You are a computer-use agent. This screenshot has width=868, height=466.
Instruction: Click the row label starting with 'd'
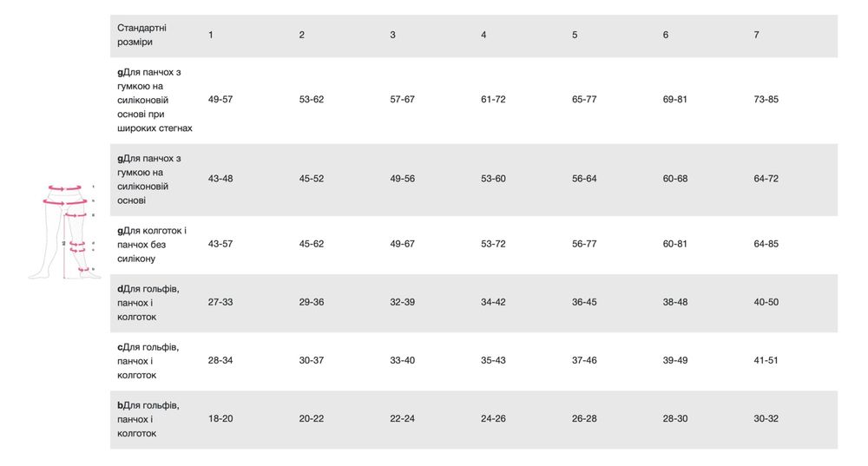[x=148, y=303]
